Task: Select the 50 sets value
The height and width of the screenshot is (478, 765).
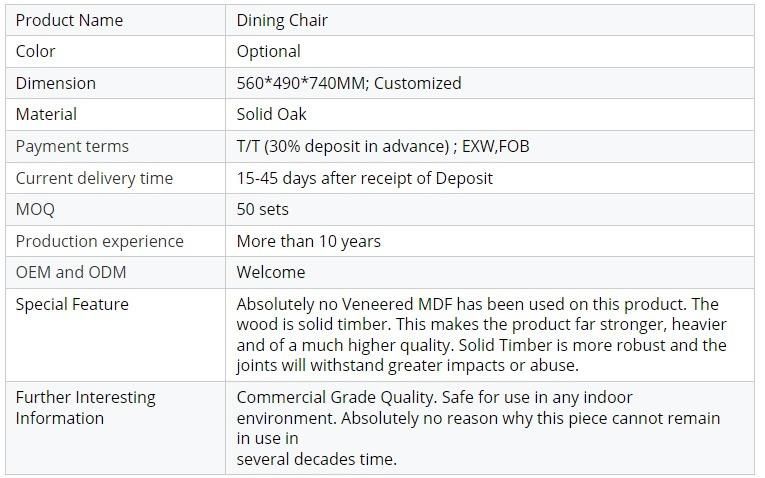Action: pyautogui.click(x=262, y=209)
